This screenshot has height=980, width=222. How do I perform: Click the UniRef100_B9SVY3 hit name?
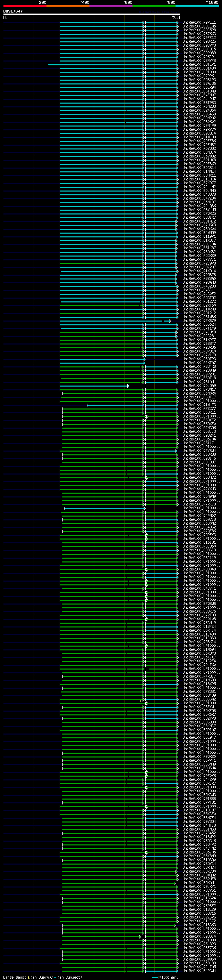point(199,45)
